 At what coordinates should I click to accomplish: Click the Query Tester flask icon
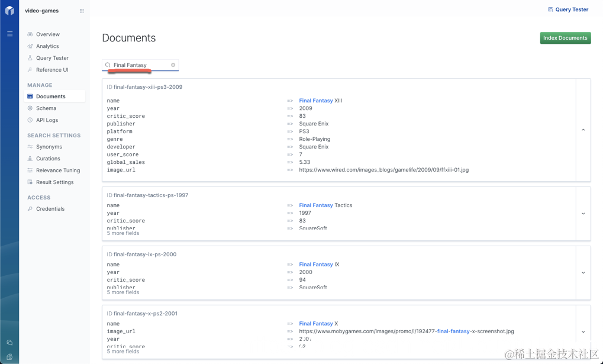30,58
